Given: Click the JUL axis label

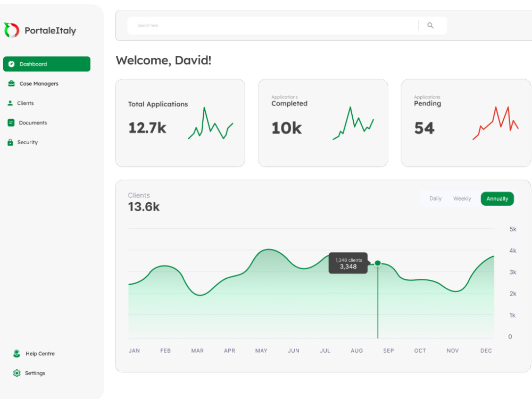Looking at the screenshot, I should tap(325, 351).
